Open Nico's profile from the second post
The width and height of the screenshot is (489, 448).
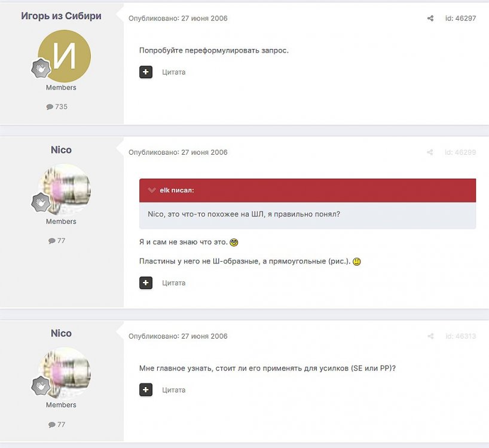(61, 150)
